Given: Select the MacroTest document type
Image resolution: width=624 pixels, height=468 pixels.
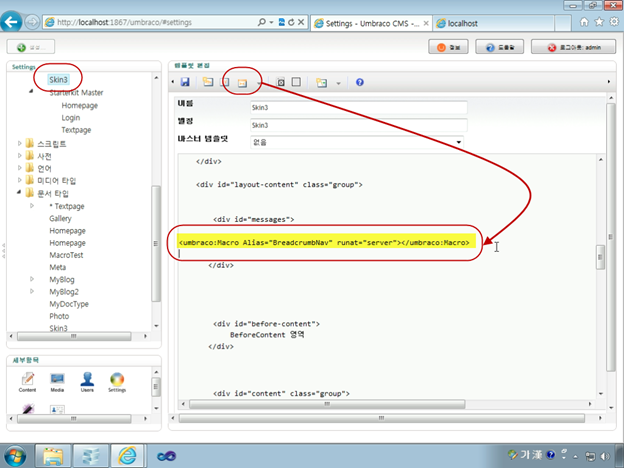Looking at the screenshot, I should coord(66,255).
